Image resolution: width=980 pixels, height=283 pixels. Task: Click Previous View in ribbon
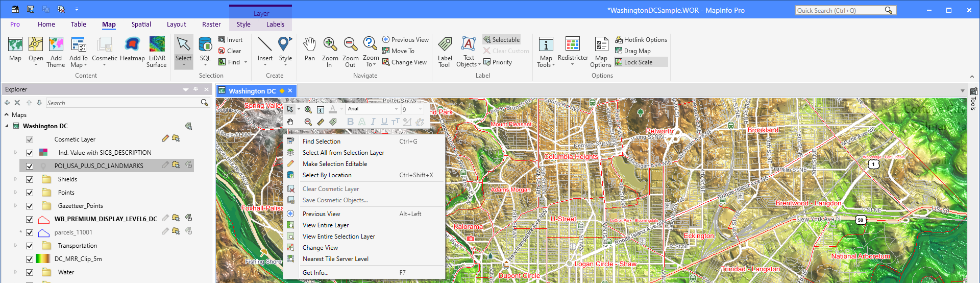(x=405, y=39)
